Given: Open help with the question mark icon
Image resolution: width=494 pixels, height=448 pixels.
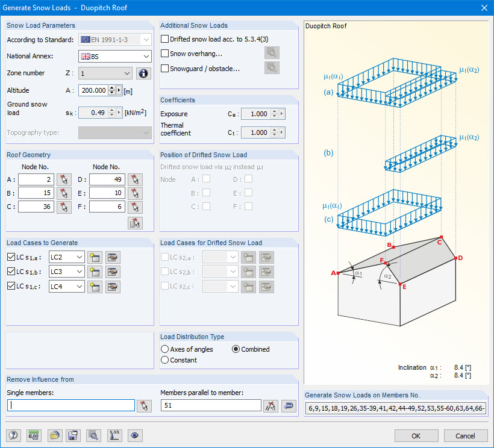Looking at the screenshot, I should tap(13, 435).
